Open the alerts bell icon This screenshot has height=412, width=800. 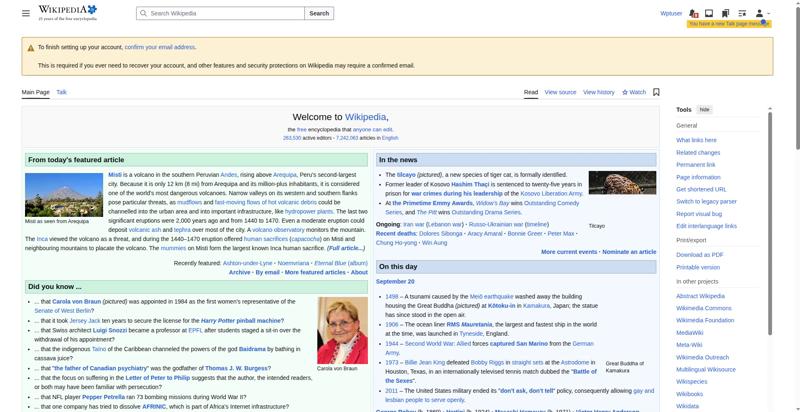point(693,13)
